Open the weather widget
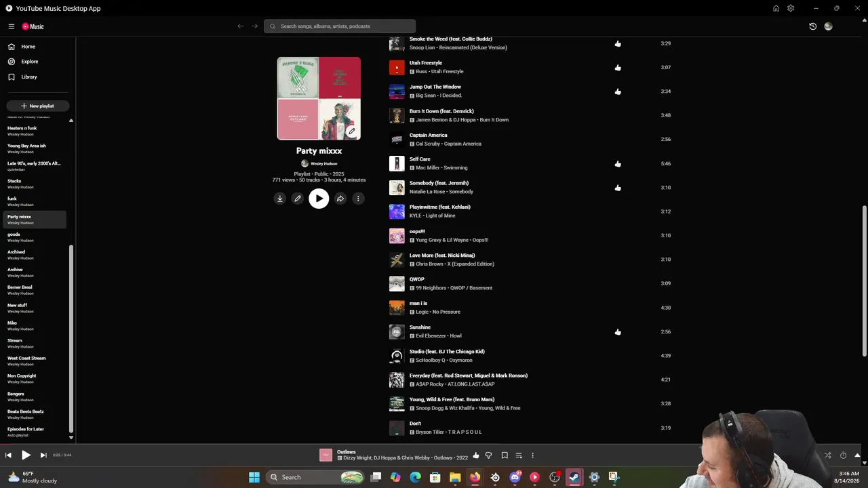The width and height of the screenshot is (868, 488). click(x=33, y=477)
